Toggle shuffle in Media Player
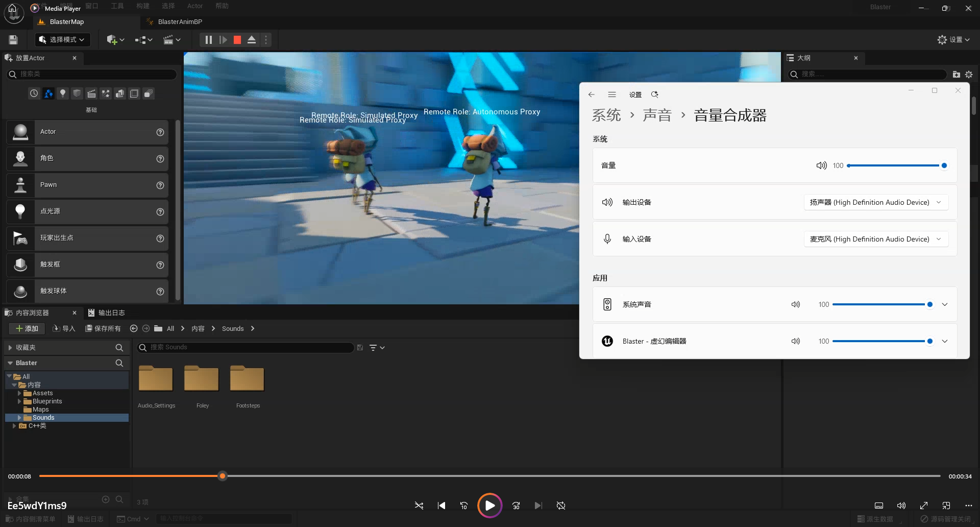Screen dimensions: 980x527 [419, 506]
